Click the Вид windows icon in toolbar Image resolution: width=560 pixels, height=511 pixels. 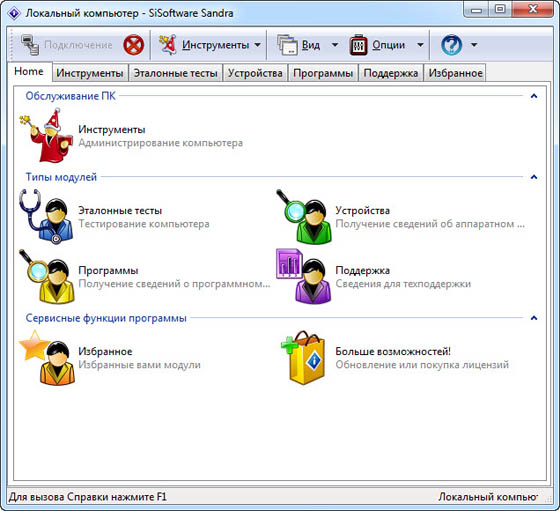click(x=288, y=45)
